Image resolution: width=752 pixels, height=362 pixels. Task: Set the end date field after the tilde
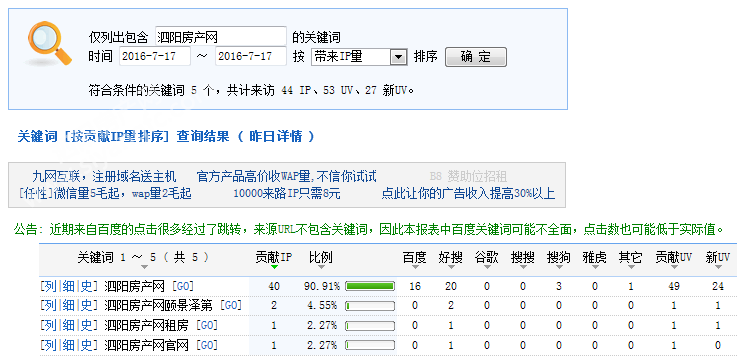point(251,56)
